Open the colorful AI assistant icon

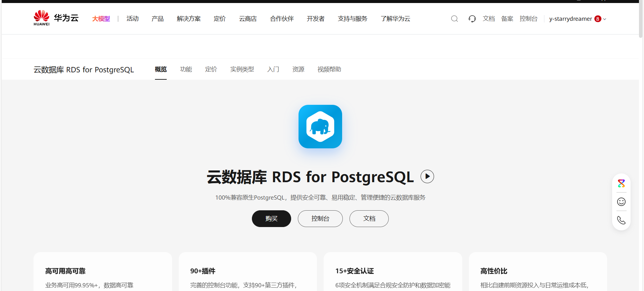(x=621, y=183)
